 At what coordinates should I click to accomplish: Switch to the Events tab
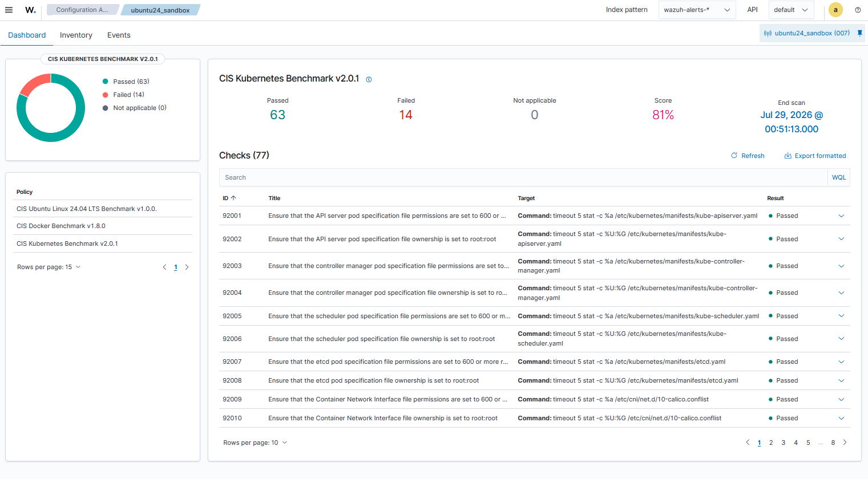tap(119, 35)
